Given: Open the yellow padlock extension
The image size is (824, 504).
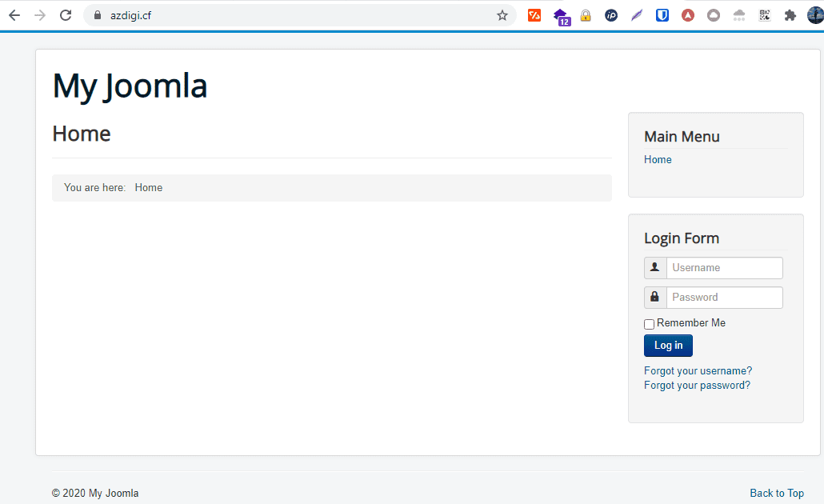Looking at the screenshot, I should point(586,15).
